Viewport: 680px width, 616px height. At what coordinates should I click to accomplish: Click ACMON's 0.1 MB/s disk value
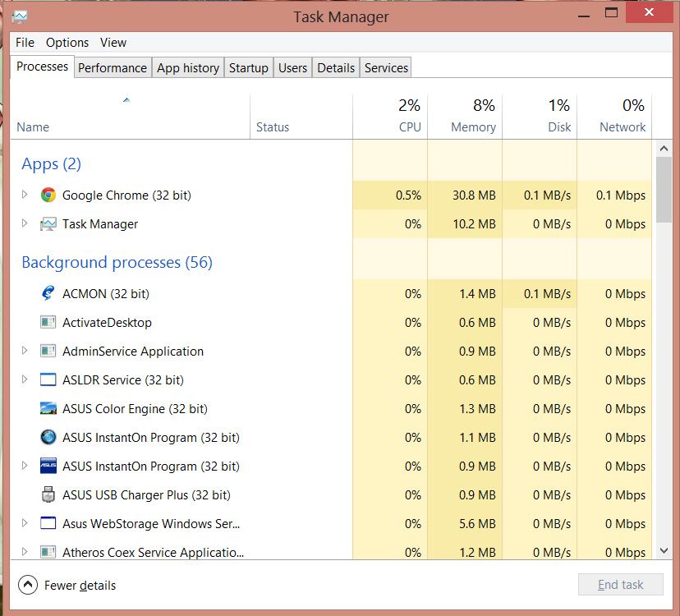coord(547,294)
